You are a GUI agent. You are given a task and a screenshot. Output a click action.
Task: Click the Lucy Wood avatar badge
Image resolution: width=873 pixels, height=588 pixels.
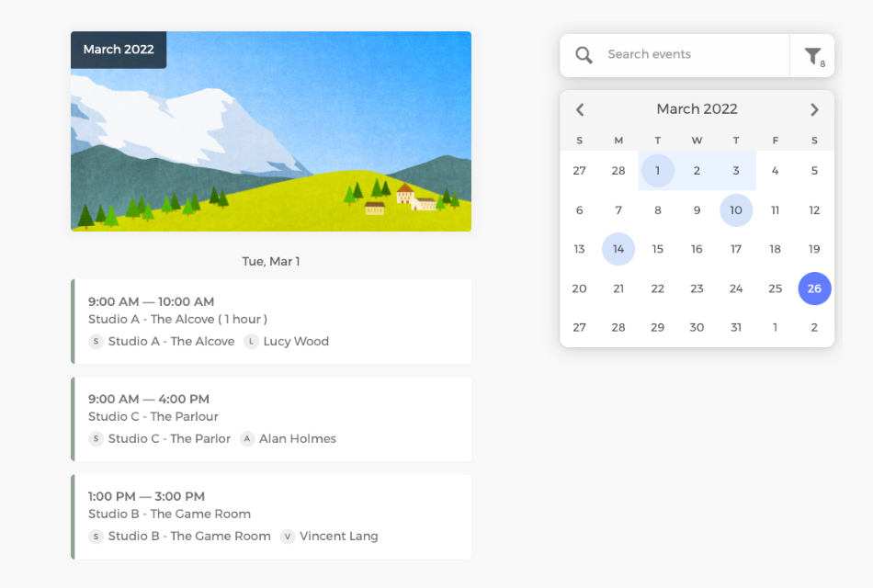(251, 342)
